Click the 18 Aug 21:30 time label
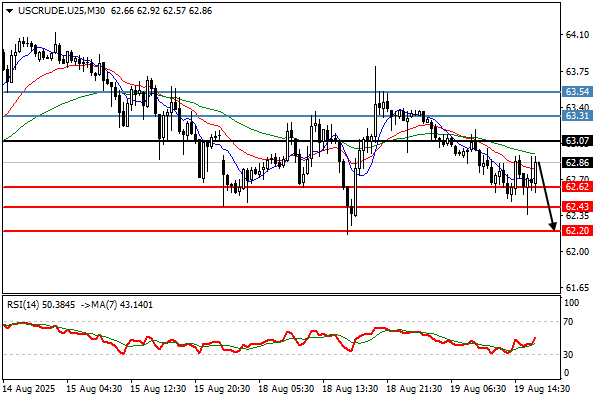Viewport: 600px width, 400px height. [x=414, y=389]
